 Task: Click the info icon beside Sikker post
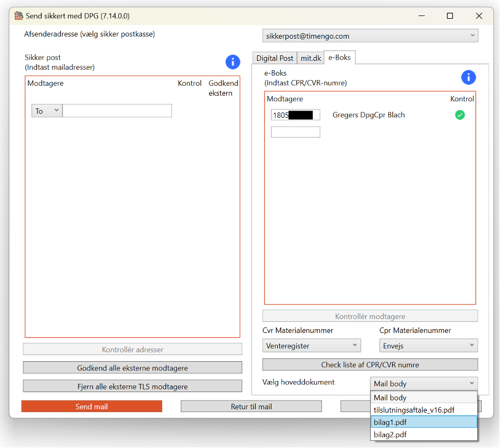click(232, 62)
